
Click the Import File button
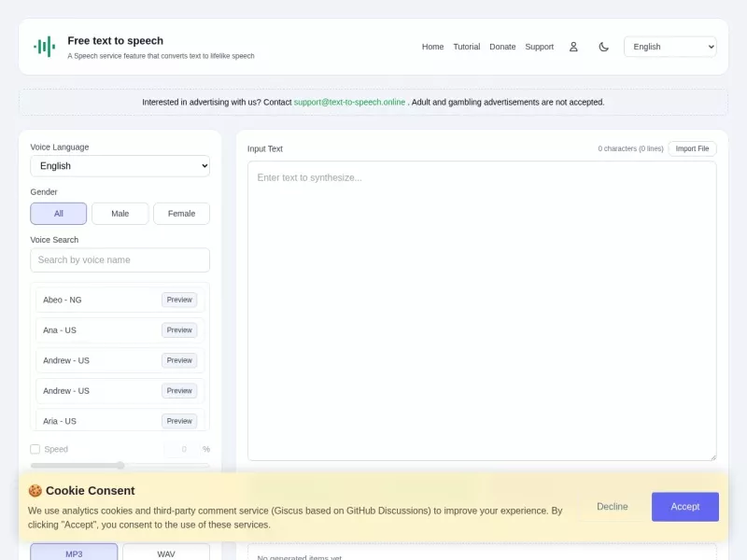pos(692,148)
